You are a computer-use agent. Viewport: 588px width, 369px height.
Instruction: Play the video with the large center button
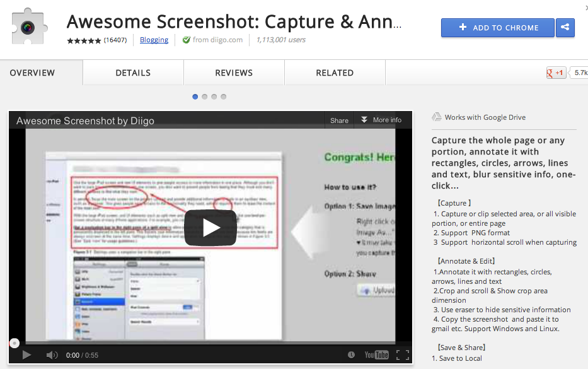tap(210, 228)
